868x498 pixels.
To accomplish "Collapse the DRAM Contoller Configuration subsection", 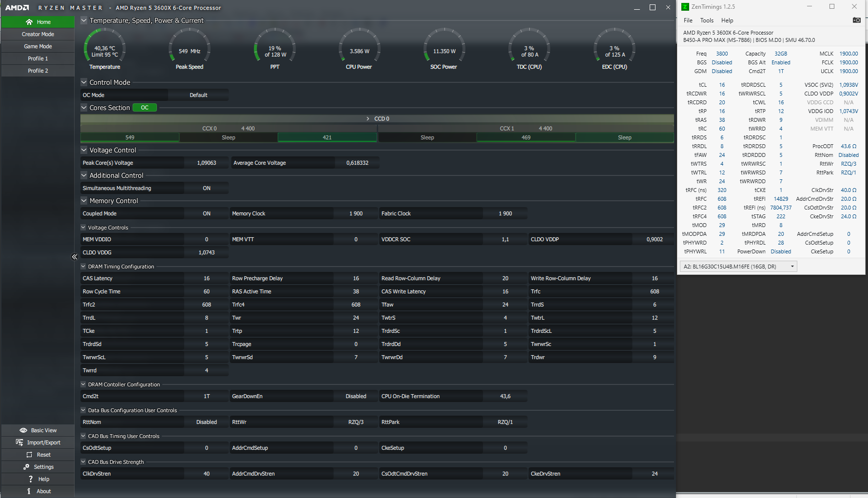I will pyautogui.click(x=83, y=384).
